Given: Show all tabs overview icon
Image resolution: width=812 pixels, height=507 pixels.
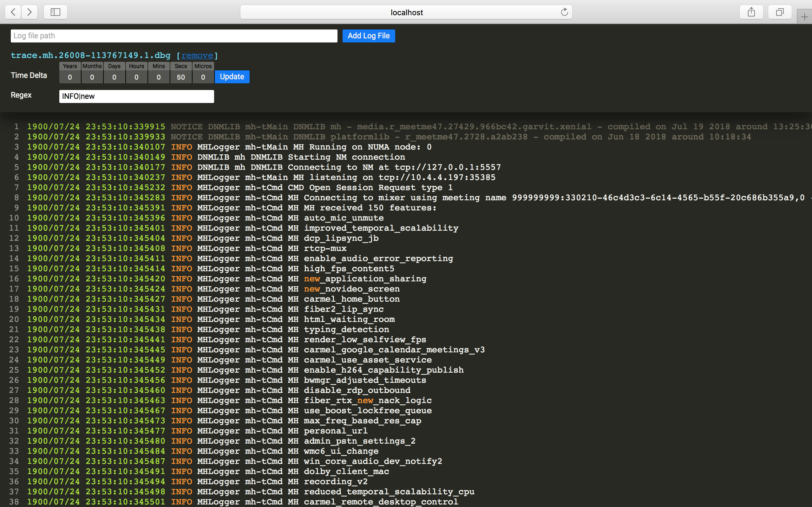Looking at the screenshot, I should (x=780, y=12).
